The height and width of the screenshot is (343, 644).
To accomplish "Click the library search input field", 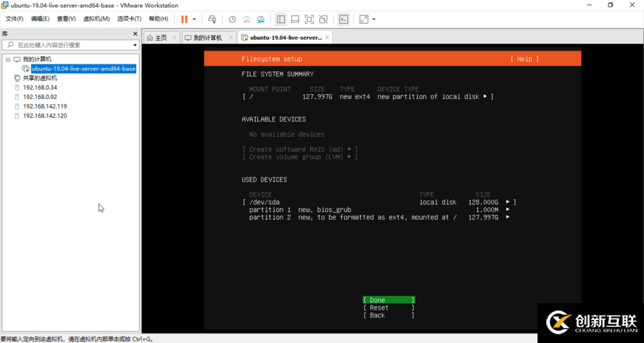I will [71, 45].
